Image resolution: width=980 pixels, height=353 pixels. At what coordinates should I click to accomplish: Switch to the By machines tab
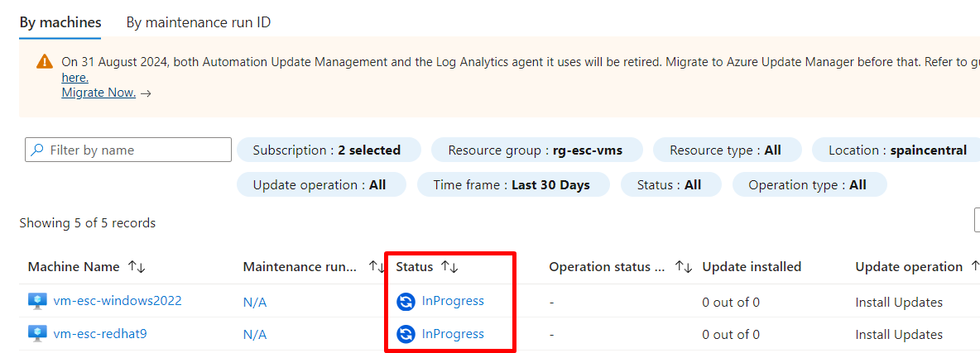coord(60,22)
